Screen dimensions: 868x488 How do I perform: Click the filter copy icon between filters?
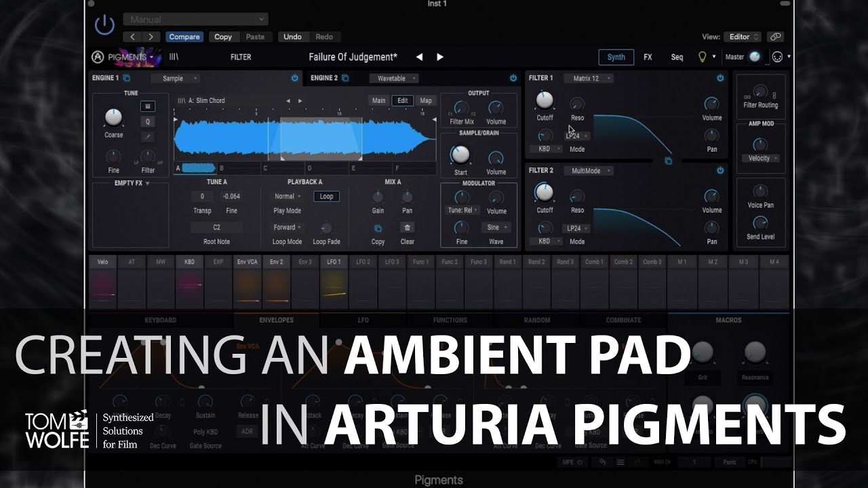click(x=668, y=161)
